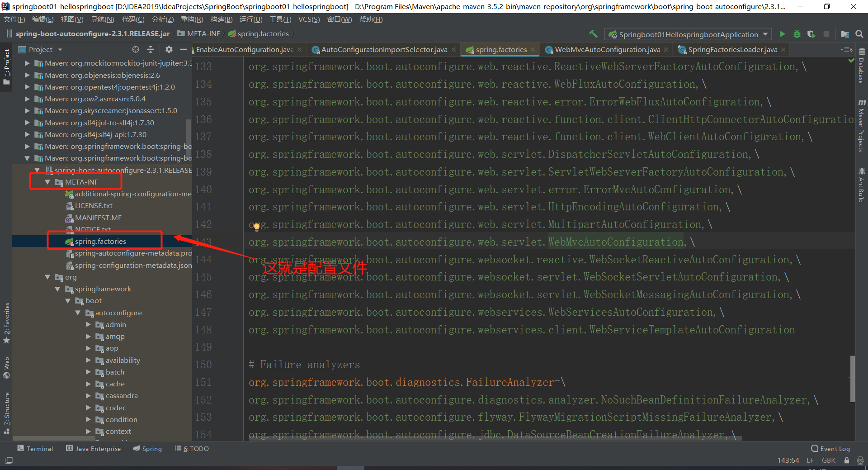The width and height of the screenshot is (868, 470).
Task: Click the scroll from source target icon
Action: click(x=136, y=49)
